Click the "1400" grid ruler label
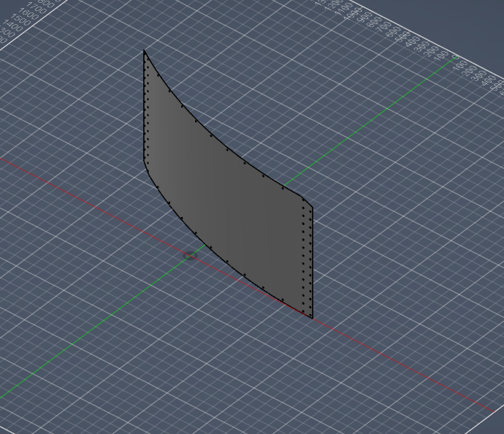 (x=12, y=27)
